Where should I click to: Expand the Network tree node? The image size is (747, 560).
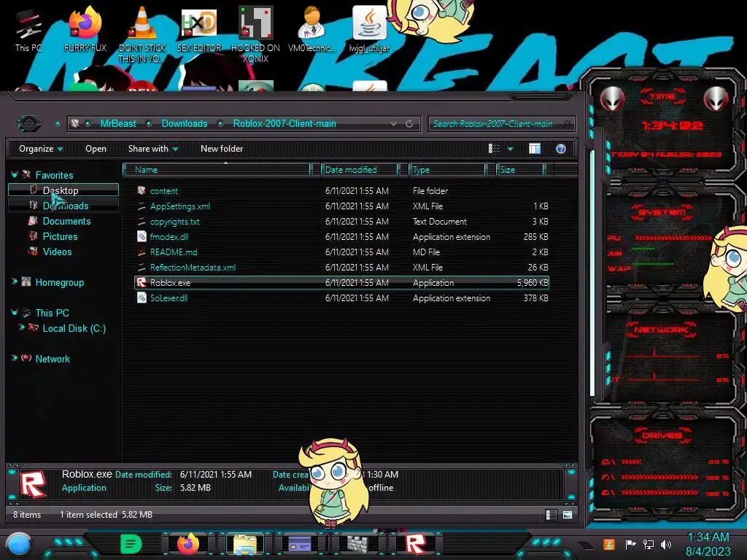[15, 358]
